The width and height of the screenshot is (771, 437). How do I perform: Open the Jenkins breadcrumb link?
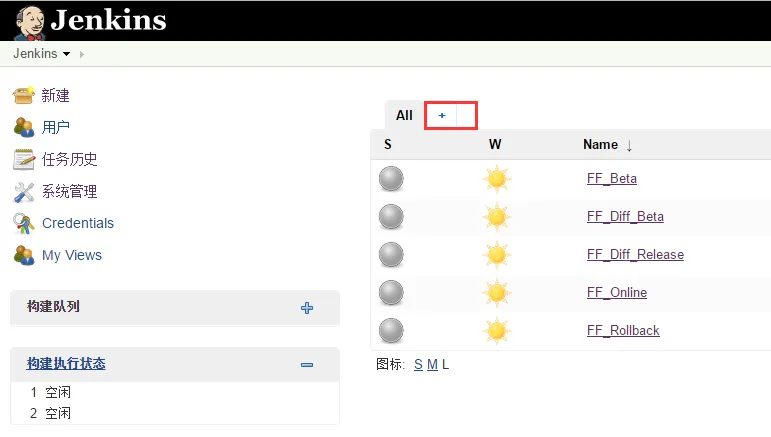coord(35,54)
